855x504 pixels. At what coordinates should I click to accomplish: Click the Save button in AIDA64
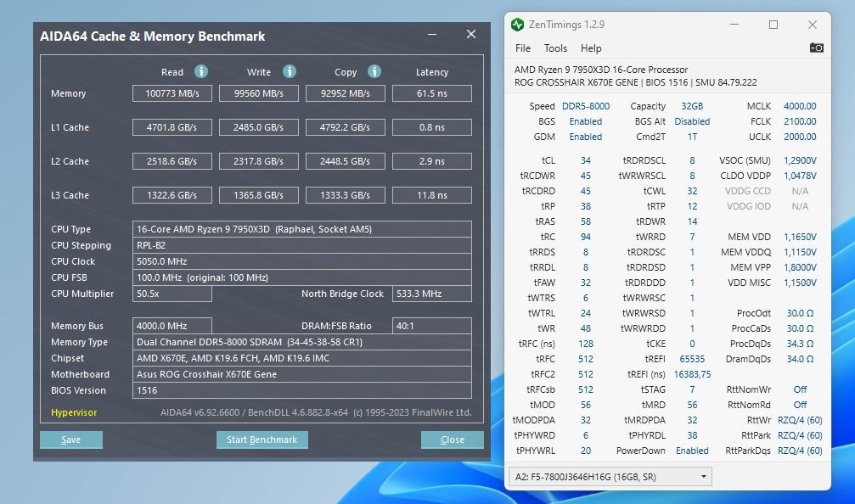(70, 440)
